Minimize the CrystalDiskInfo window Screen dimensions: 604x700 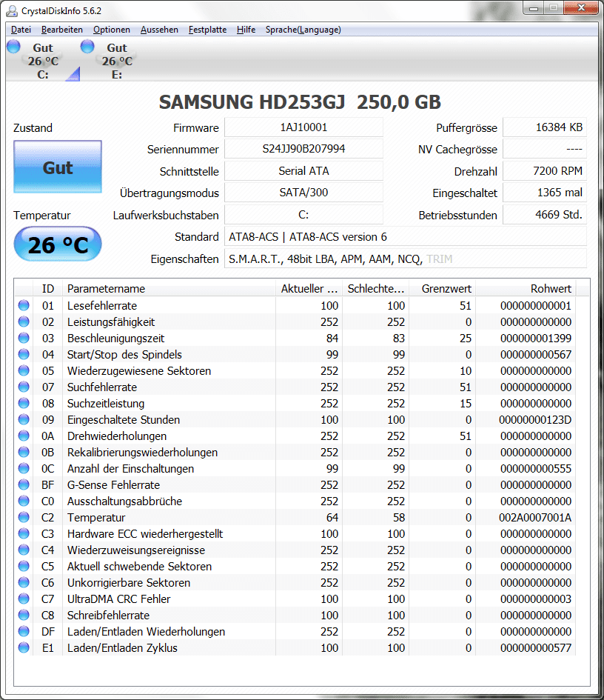(534, 7)
